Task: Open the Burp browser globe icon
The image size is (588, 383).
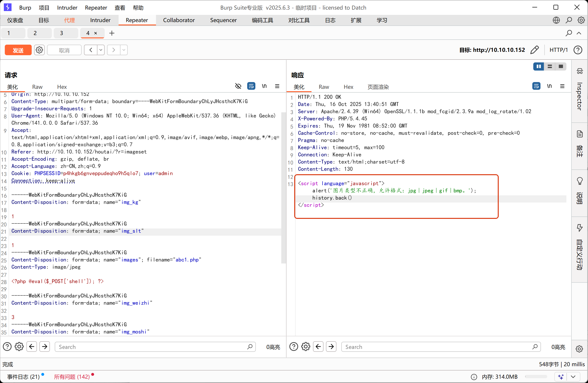Action: click(x=556, y=20)
